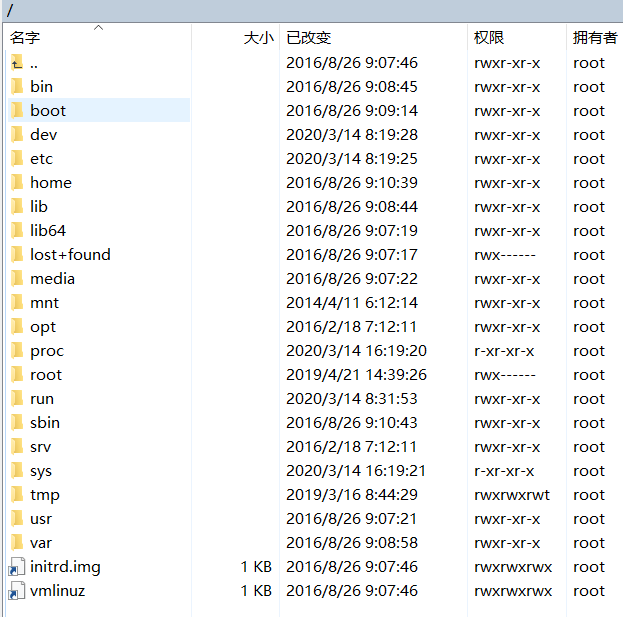Click the initrd.img symlink file icon

[17, 567]
